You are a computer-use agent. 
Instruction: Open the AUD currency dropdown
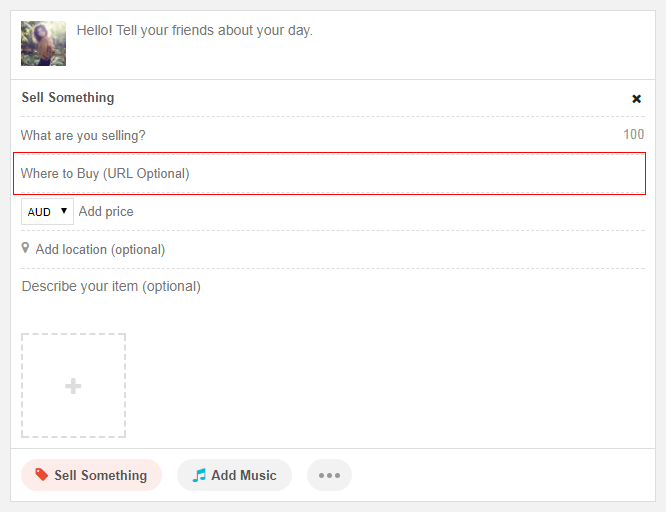click(46, 212)
